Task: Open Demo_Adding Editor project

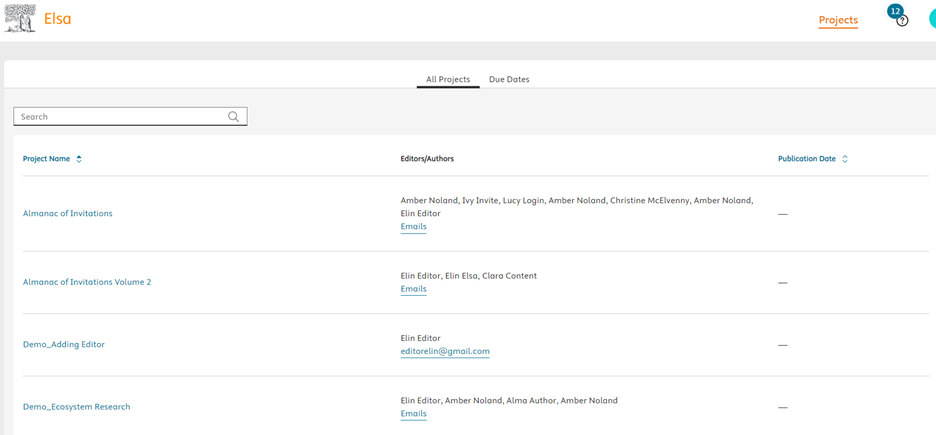Action: (x=64, y=345)
